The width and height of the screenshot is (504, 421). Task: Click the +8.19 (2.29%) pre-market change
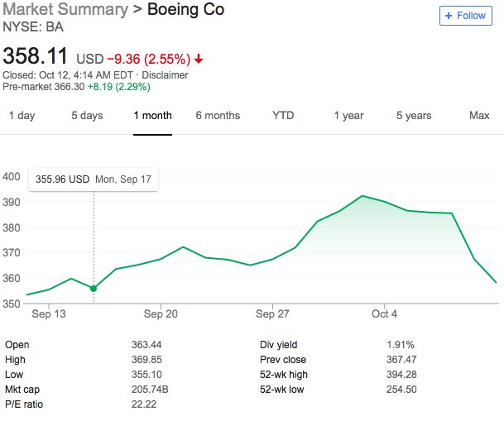[x=119, y=87]
